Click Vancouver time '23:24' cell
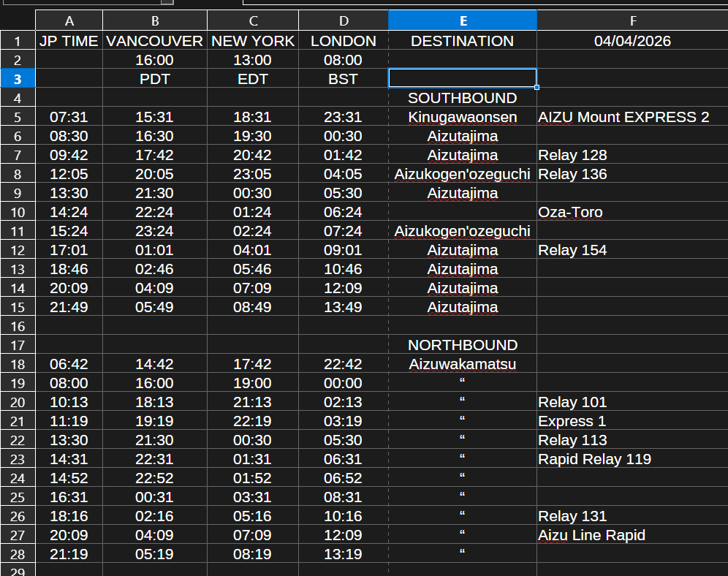The width and height of the screenshot is (728, 576). pyautogui.click(x=155, y=231)
